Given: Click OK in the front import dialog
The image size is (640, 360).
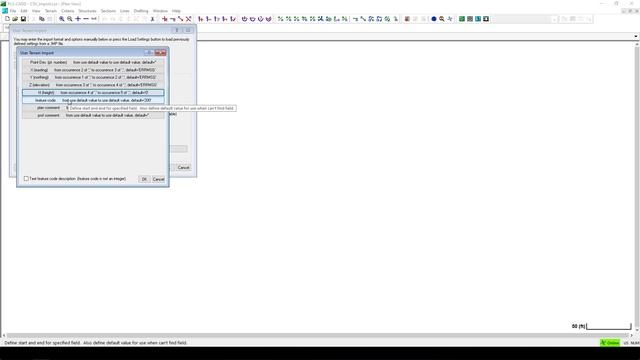Looking at the screenshot, I should point(144,179).
